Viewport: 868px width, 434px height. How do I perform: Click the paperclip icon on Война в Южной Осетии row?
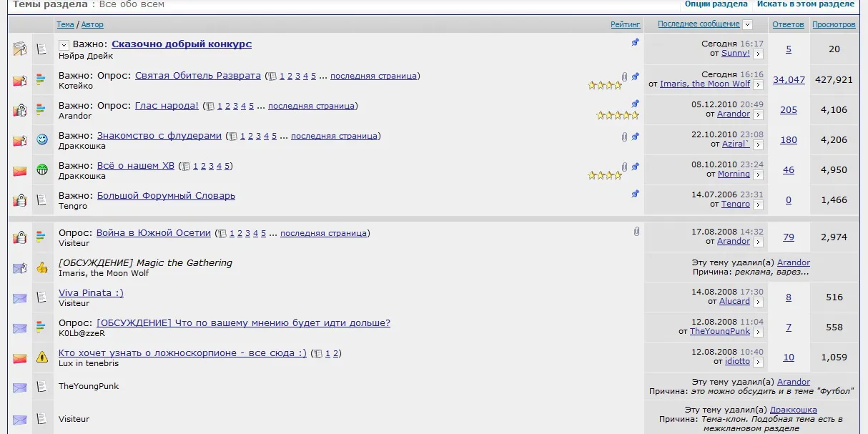636,232
